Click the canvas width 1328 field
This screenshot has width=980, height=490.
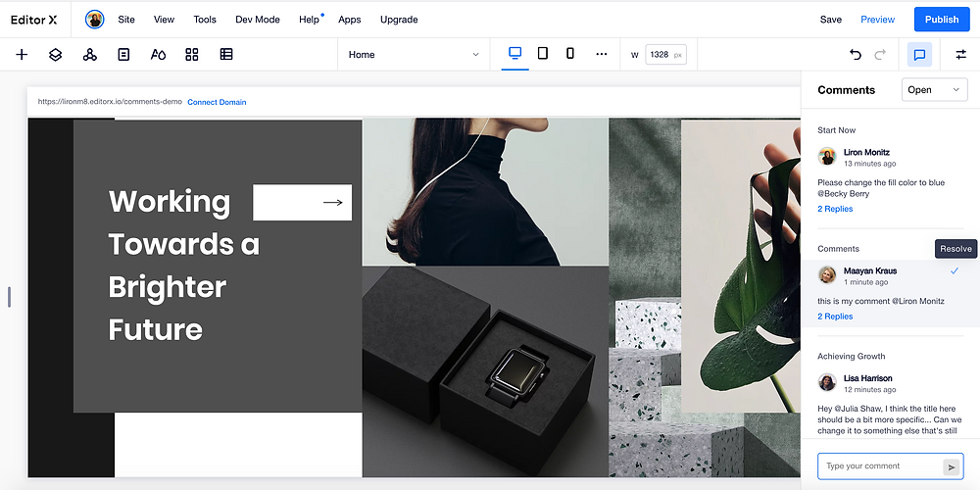click(665, 54)
